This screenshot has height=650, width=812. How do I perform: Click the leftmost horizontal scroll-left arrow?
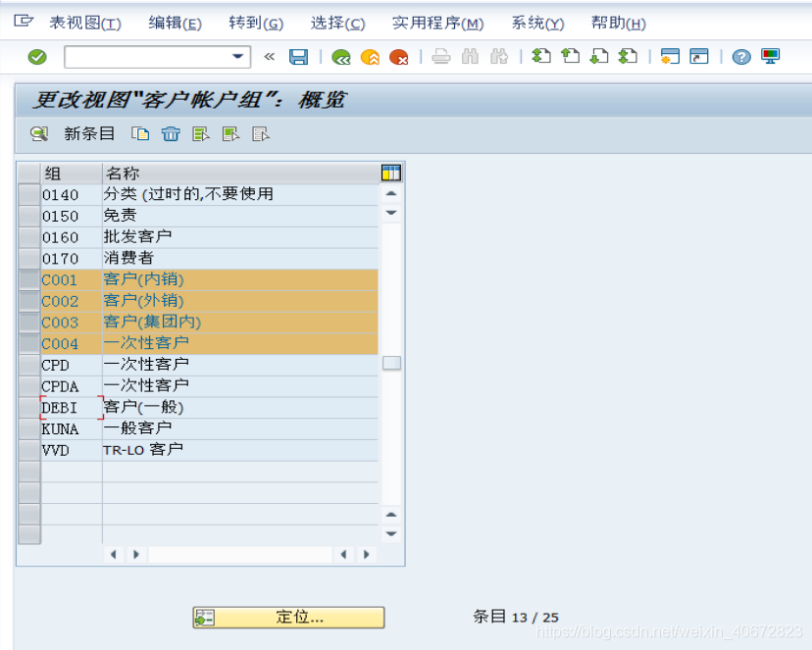click(114, 555)
